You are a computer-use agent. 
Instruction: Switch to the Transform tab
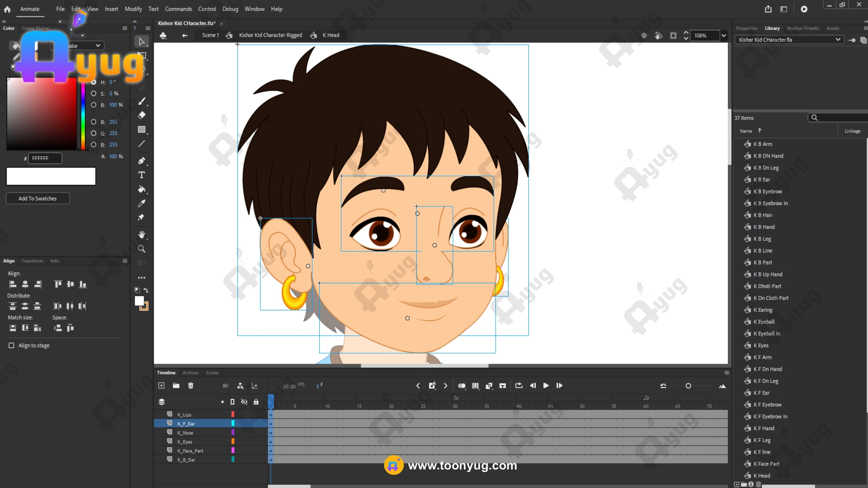click(x=32, y=261)
